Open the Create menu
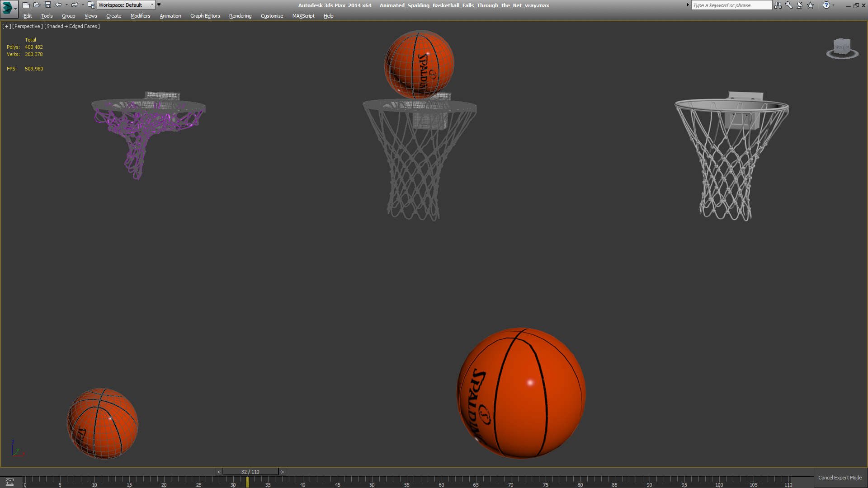Screen dimensions: 868x488 pyautogui.click(x=114, y=16)
